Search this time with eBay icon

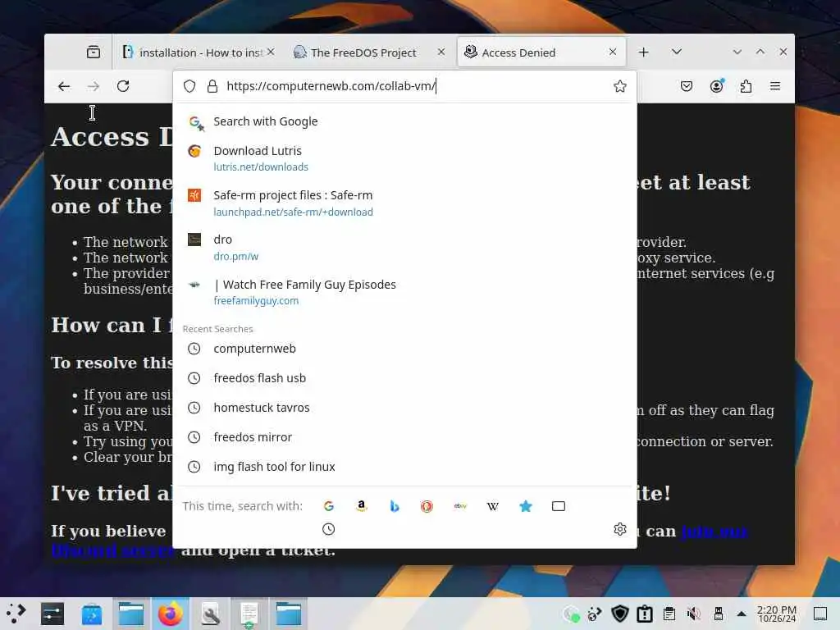pyautogui.click(x=460, y=505)
